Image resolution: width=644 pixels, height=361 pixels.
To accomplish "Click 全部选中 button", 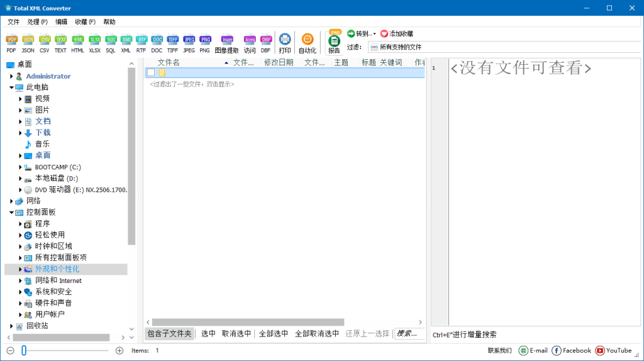I will (x=274, y=333).
